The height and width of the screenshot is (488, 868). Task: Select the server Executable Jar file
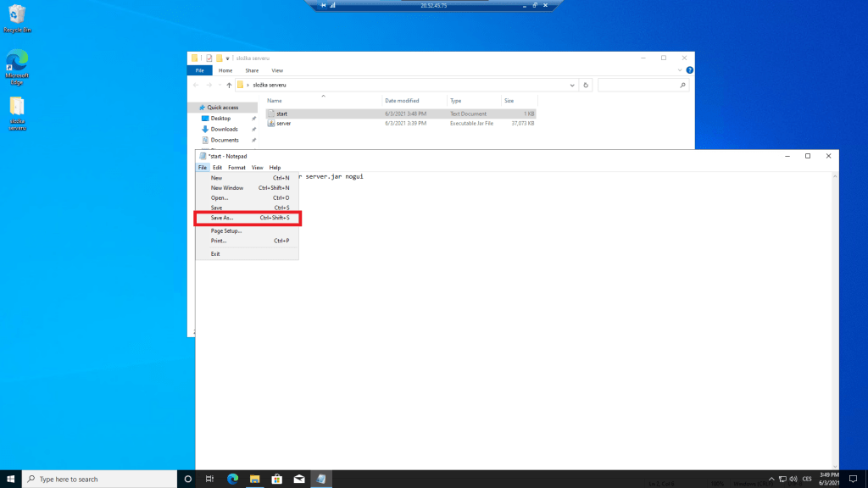click(x=283, y=123)
